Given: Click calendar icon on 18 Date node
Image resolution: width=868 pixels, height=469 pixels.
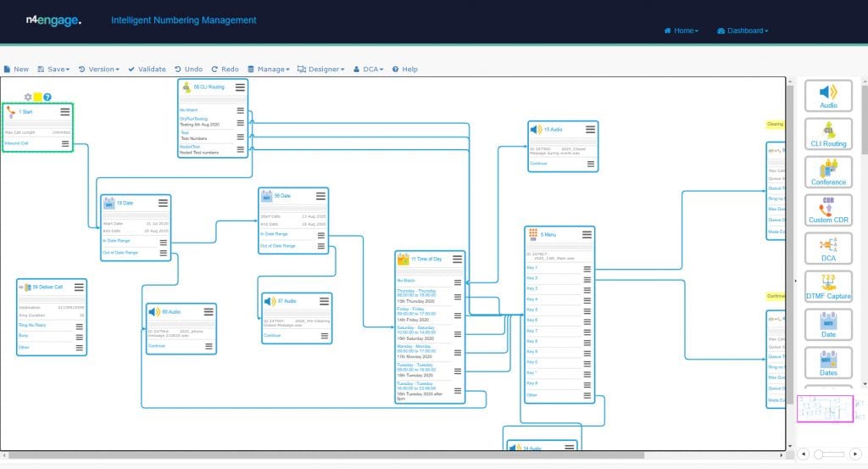Looking at the screenshot, I should 109,204.
